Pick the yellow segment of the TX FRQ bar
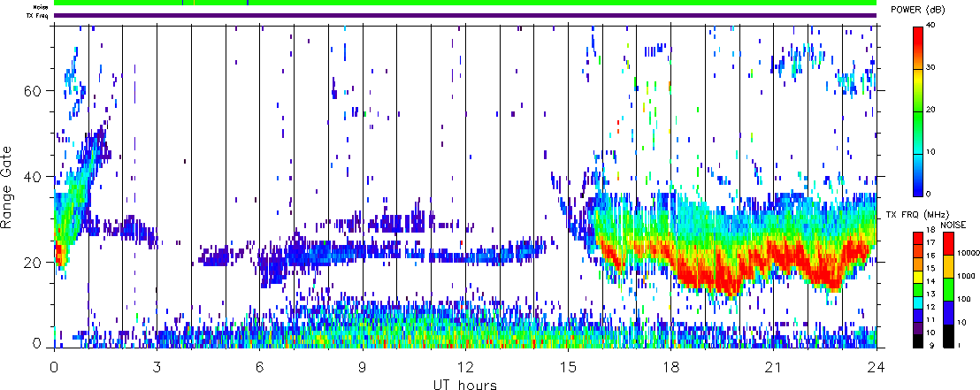This screenshot has width=980, height=390. (x=918, y=277)
